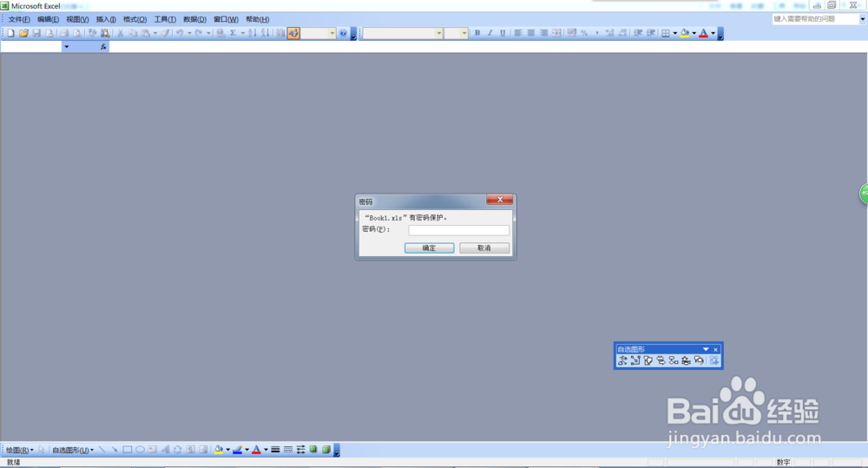This screenshot has height=468, width=868.
Task: Click the Chart Wizard icon
Action: (x=280, y=33)
